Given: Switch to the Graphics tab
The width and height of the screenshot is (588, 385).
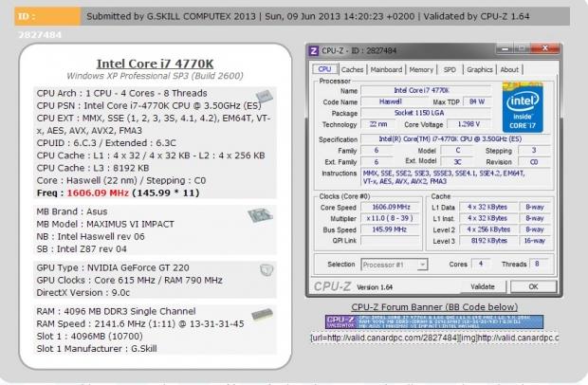Looking at the screenshot, I should point(480,70).
